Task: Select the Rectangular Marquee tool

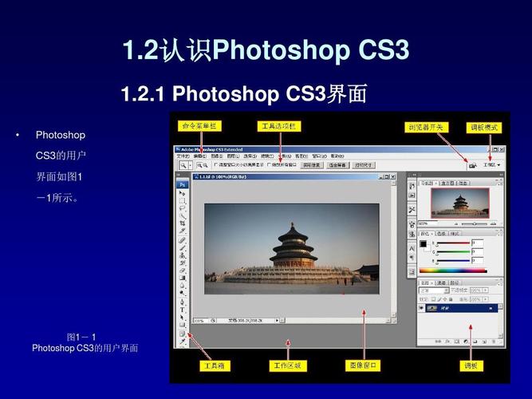Action: pos(182,200)
